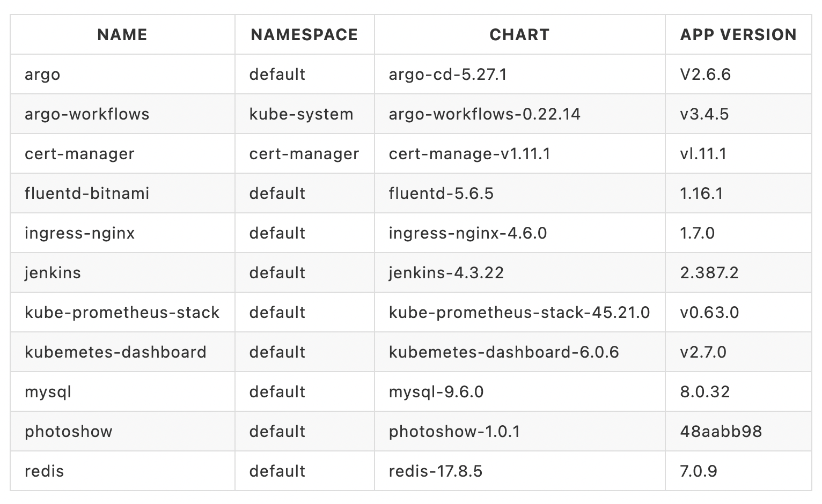Viewport: 822px width, 504px height.
Task: Select the photoshow-1.0.1 chart cell
Action: coord(454,432)
